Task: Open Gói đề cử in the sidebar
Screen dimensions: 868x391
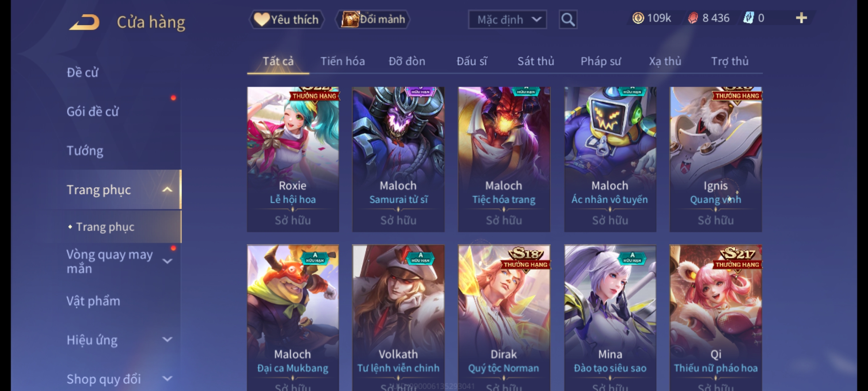Action: tap(93, 112)
